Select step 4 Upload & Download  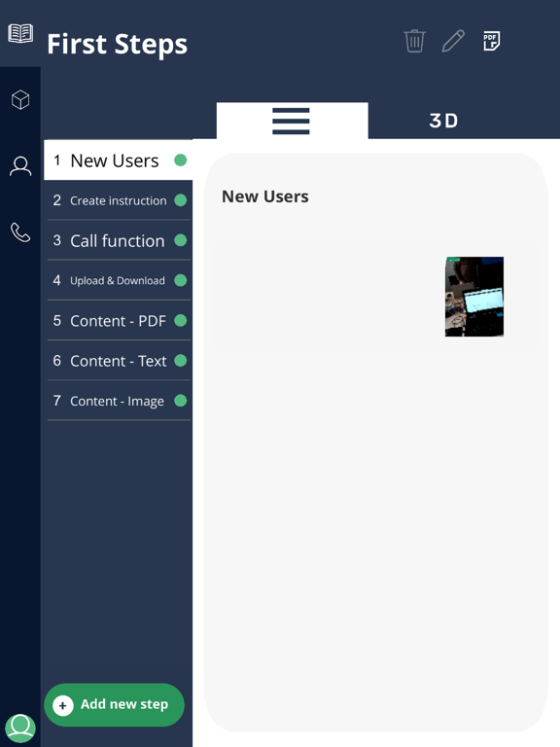click(119, 280)
